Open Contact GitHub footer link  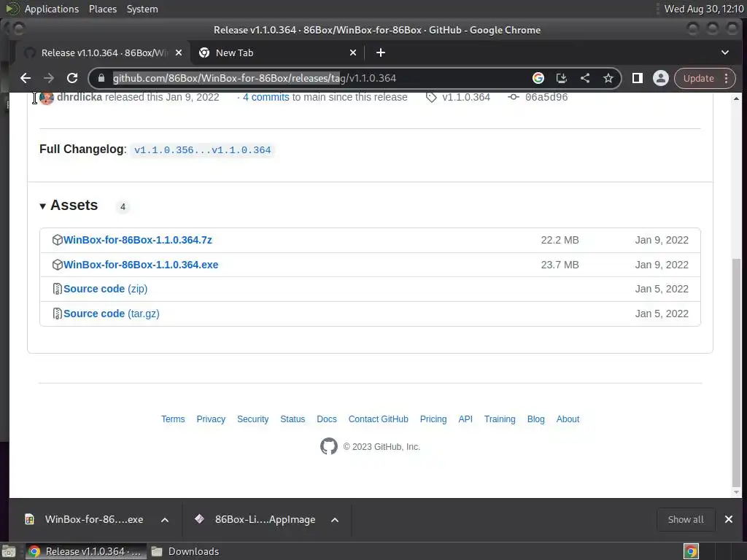[x=379, y=419]
